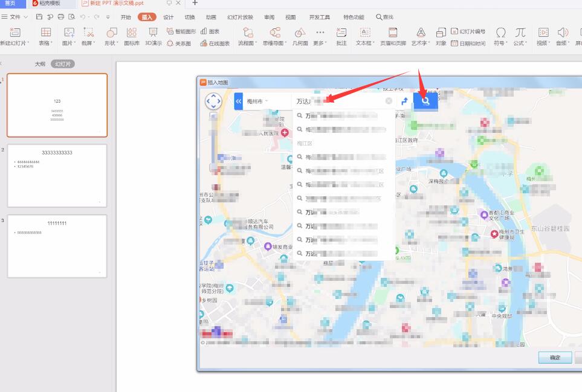Screen dimensions: 582x392
Task: Click the Print Preview icon beside Print
Action: tap(72, 17)
